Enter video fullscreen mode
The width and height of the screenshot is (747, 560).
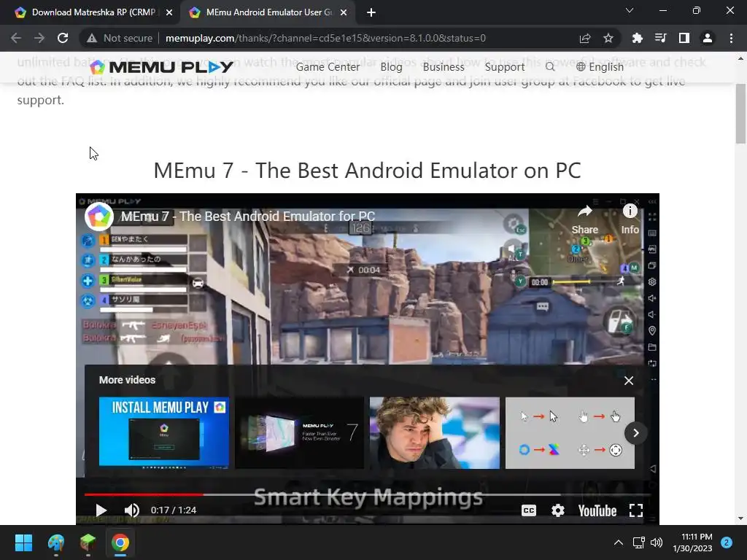coord(636,510)
